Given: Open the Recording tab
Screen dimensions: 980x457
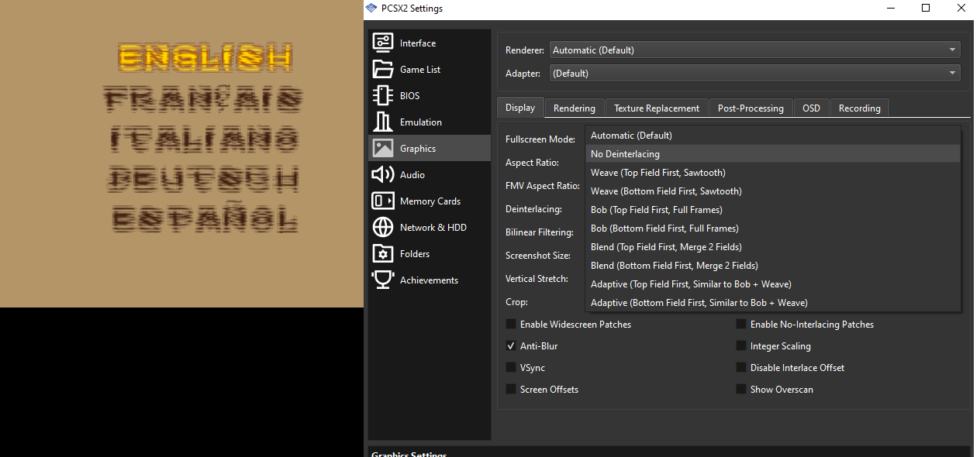Looking at the screenshot, I should tap(860, 108).
